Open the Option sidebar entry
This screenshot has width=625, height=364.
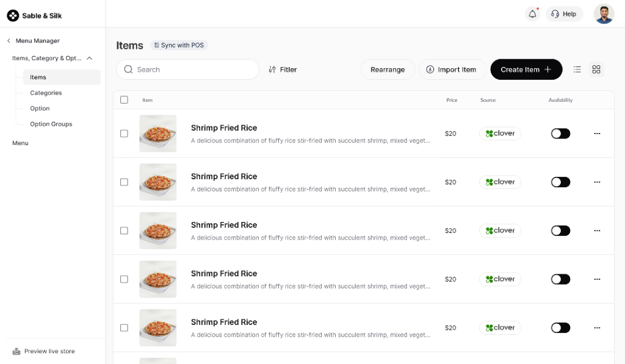click(40, 109)
